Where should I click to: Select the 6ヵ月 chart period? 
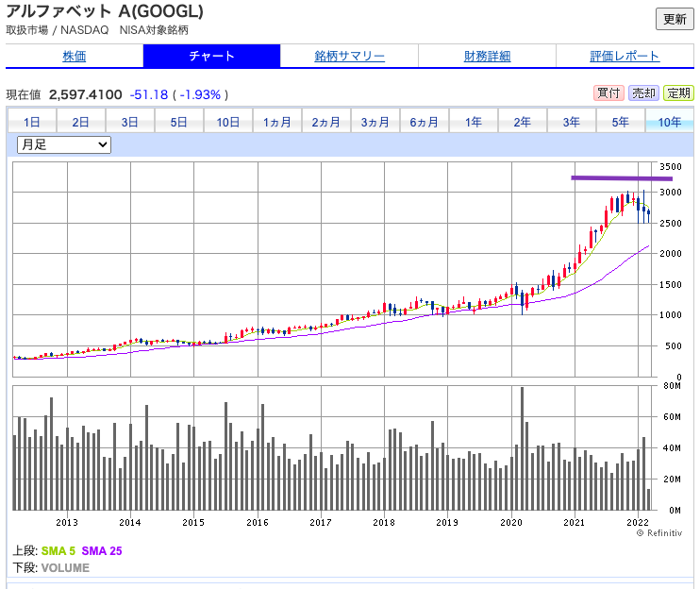(425, 122)
